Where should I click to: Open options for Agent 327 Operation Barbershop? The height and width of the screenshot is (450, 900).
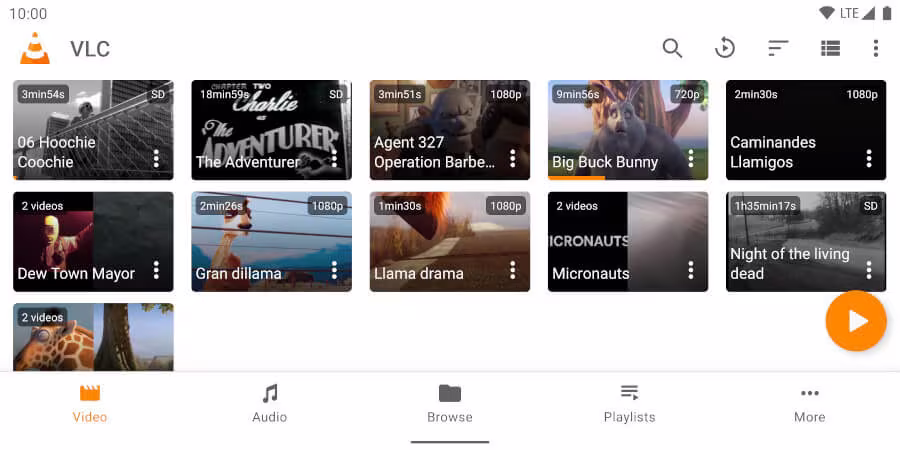click(513, 158)
